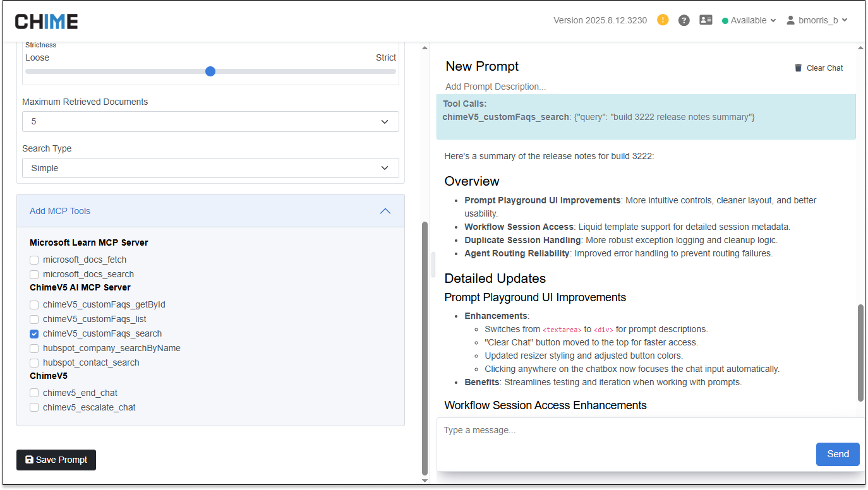Click the bmorris_b user avatar icon
Viewport: 868px width, 490px height.
pyautogui.click(x=790, y=20)
